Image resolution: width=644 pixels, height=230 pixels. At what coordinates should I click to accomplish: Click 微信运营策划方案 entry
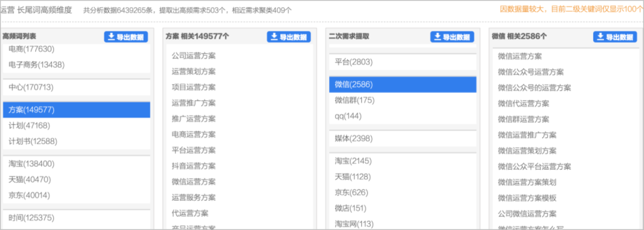(527, 151)
